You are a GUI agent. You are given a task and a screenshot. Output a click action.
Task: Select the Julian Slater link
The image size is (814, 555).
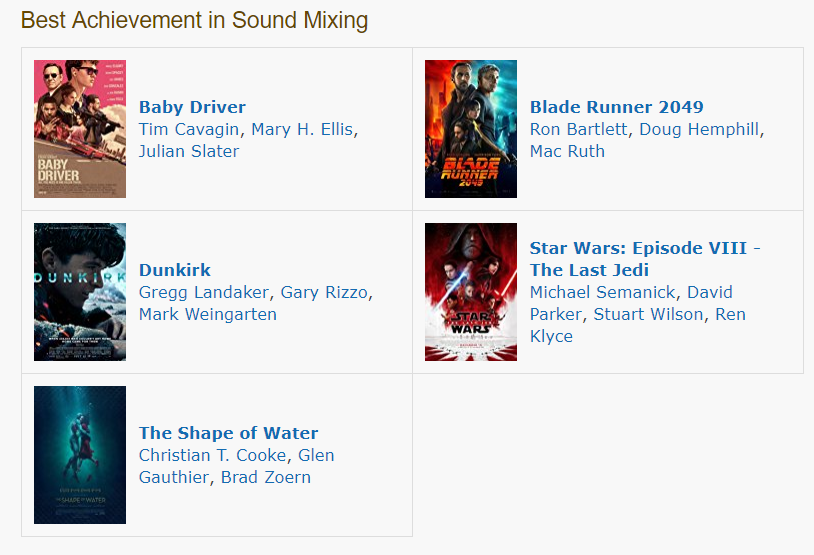point(189,151)
